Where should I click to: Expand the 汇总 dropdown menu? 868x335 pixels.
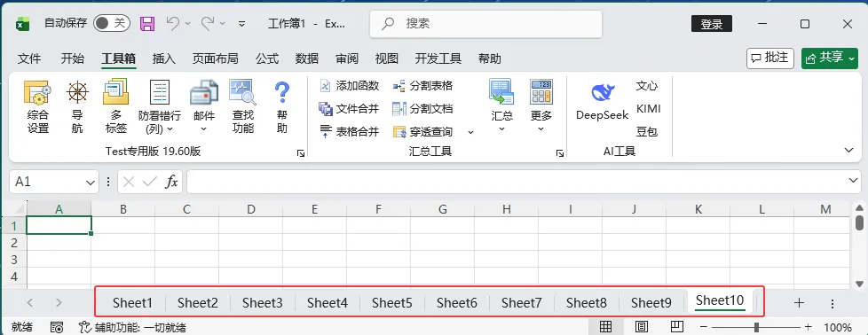tap(501, 129)
